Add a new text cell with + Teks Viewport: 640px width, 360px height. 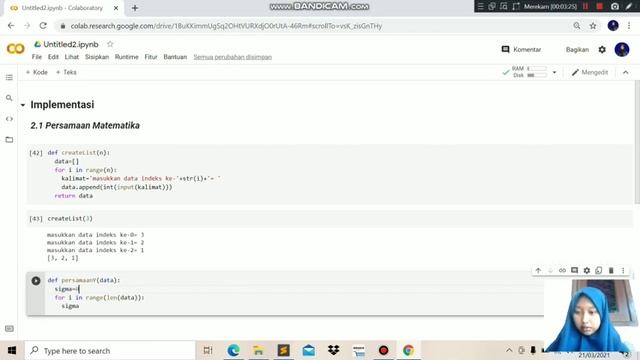click(x=66, y=72)
